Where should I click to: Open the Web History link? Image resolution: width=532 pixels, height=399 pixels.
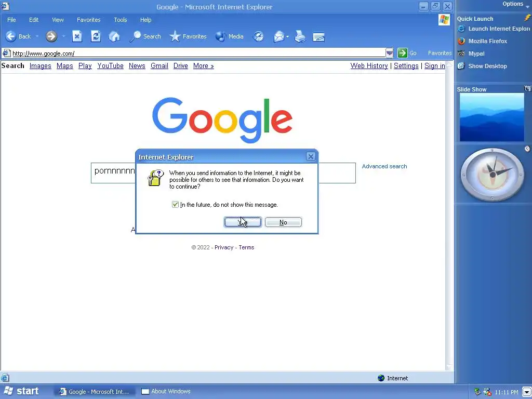[369, 66]
